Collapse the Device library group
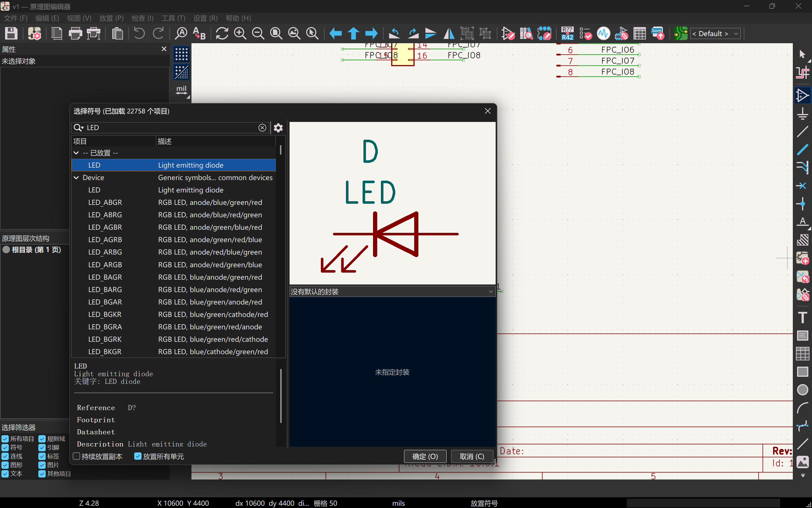 76,178
